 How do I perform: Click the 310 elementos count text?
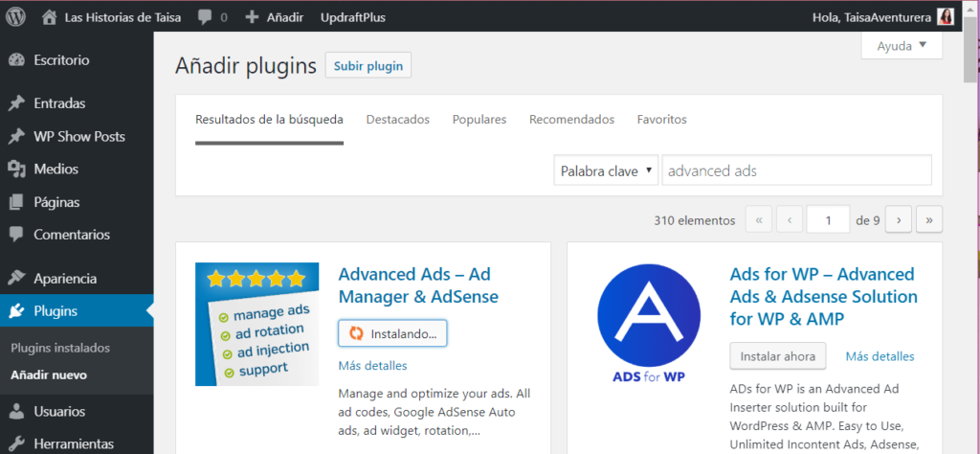point(695,220)
